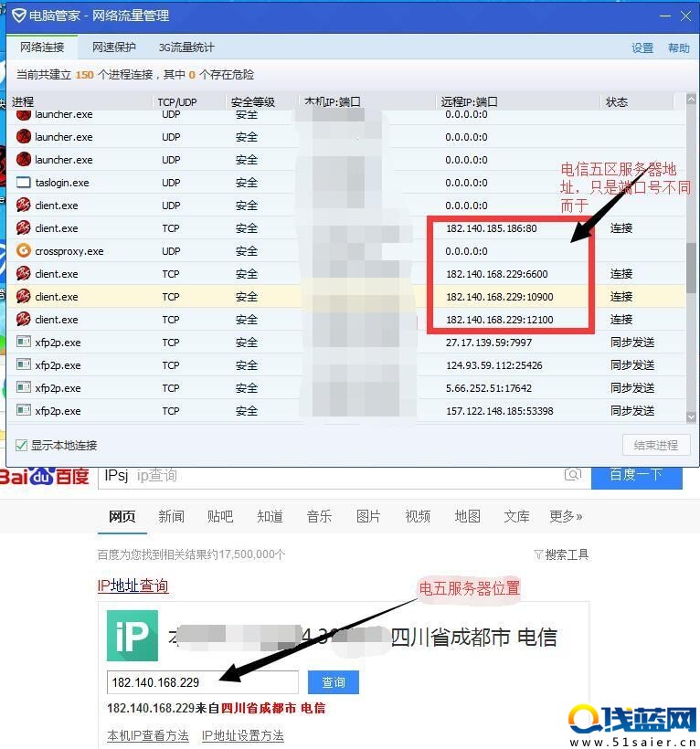Open the Baidu 知道 tab
This screenshot has height=749, width=700.
(x=270, y=516)
